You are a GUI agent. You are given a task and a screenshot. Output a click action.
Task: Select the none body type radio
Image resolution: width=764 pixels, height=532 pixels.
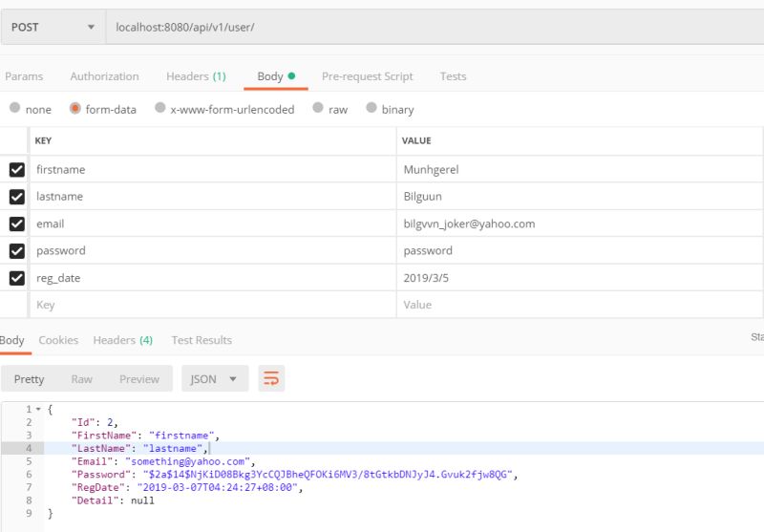point(15,108)
